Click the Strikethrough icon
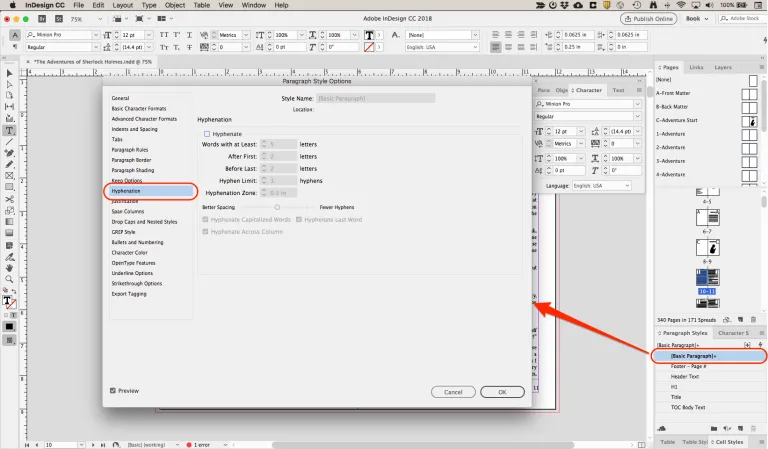The height and width of the screenshot is (449, 768). pos(189,47)
